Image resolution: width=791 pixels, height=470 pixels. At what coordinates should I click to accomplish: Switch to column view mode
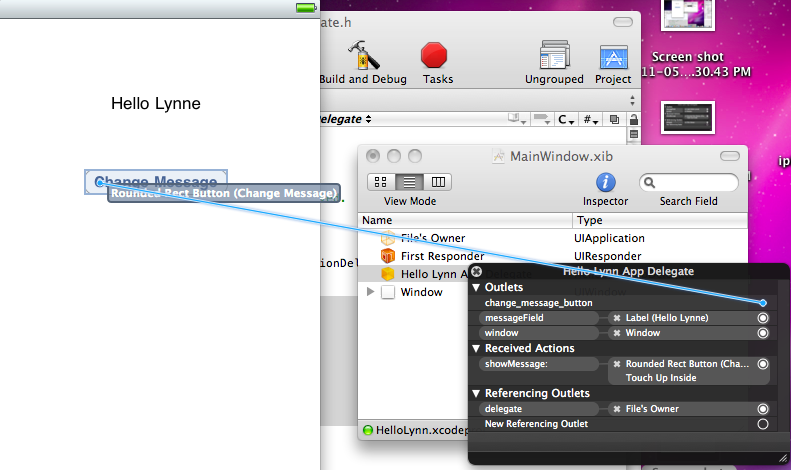coord(438,182)
